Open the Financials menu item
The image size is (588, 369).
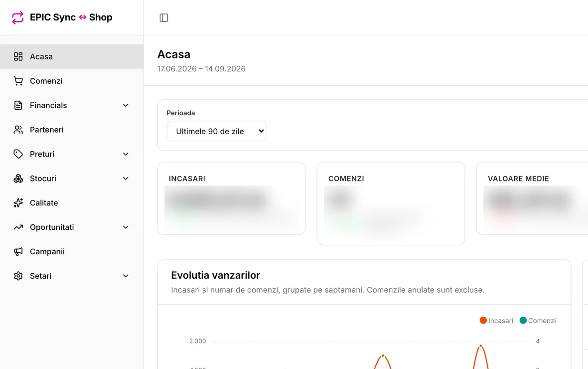tap(72, 105)
